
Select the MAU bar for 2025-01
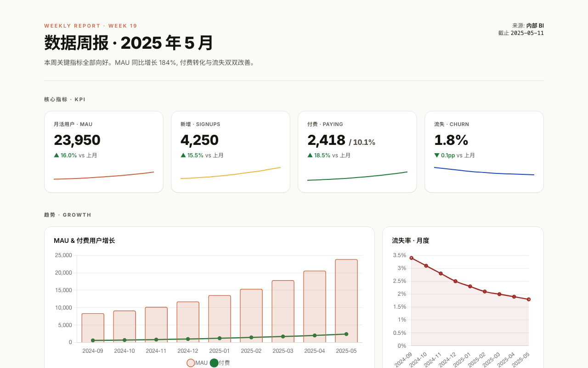click(x=220, y=319)
